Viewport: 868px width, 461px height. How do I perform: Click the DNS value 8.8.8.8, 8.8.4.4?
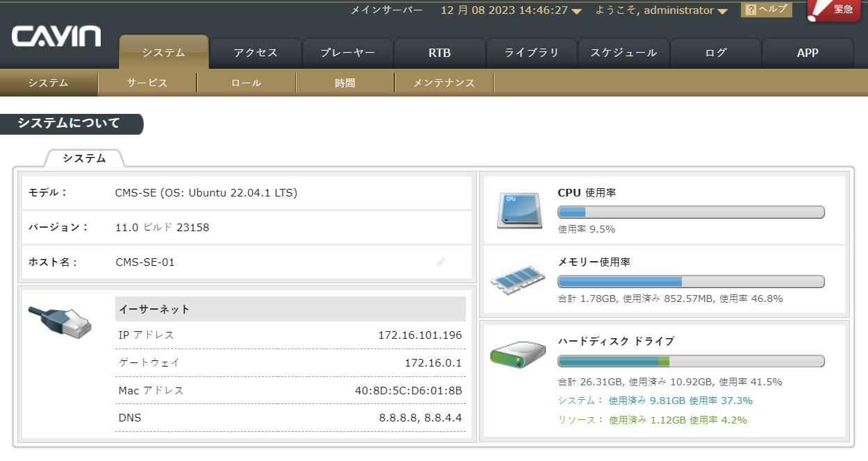tap(420, 418)
